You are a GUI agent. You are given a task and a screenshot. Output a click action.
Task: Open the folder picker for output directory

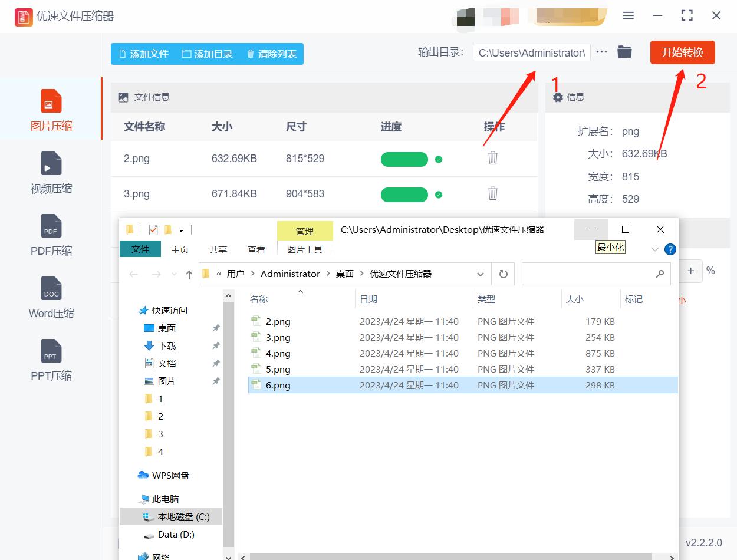point(624,52)
